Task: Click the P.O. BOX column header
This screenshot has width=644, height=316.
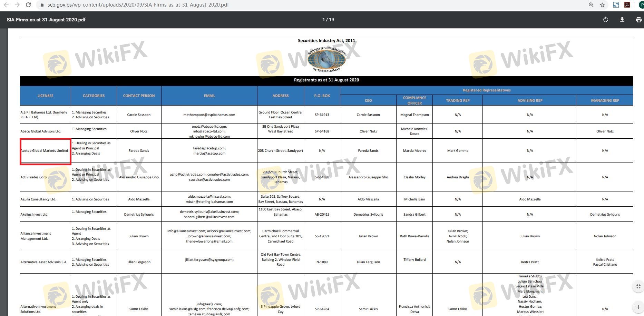Action: 322,96
